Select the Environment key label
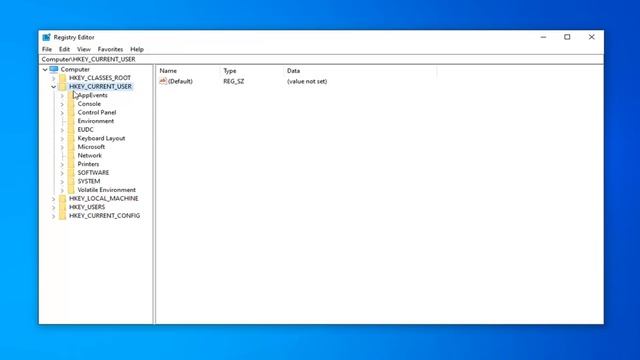The width and height of the screenshot is (640, 360). [x=96, y=121]
